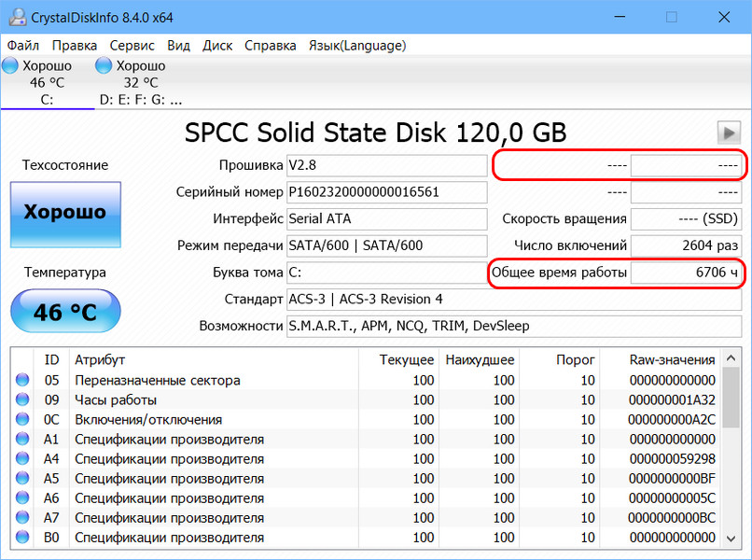Screen dimensions: 752x560
Task: Select the C: disk tab
Action: click(47, 82)
